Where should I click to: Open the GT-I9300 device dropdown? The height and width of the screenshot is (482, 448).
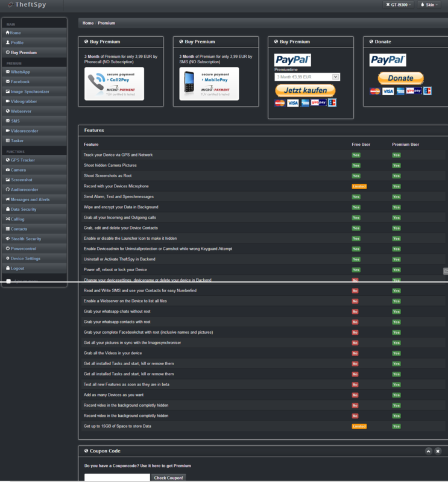pyautogui.click(x=398, y=5)
